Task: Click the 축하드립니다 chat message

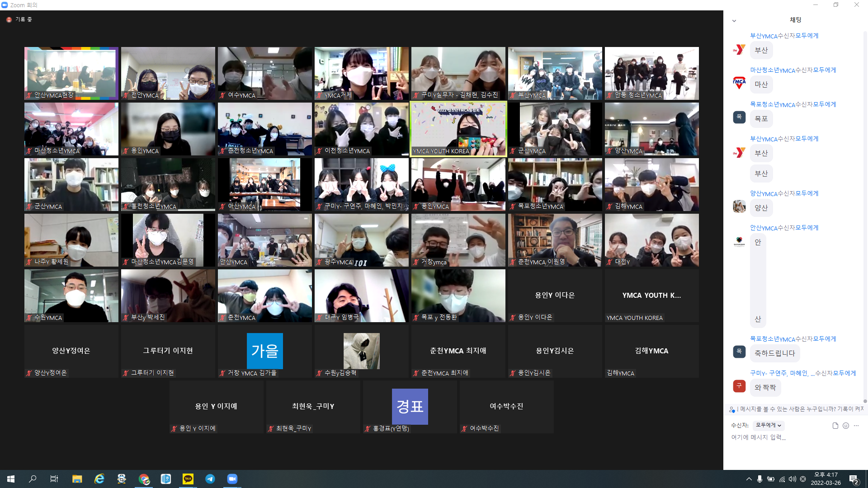Action: [775, 353]
